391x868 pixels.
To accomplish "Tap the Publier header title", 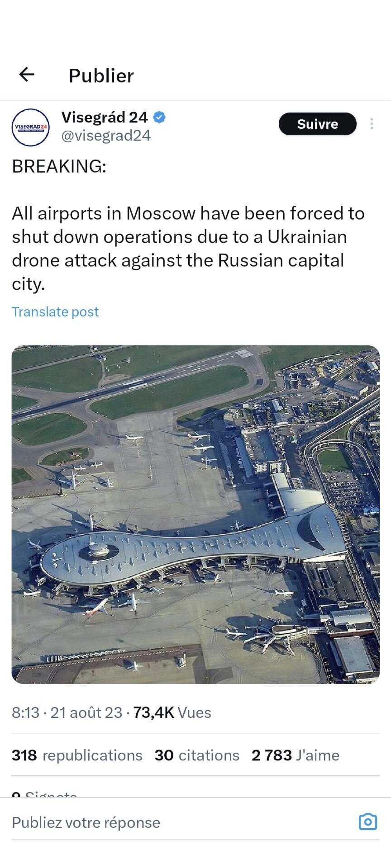I will [101, 75].
